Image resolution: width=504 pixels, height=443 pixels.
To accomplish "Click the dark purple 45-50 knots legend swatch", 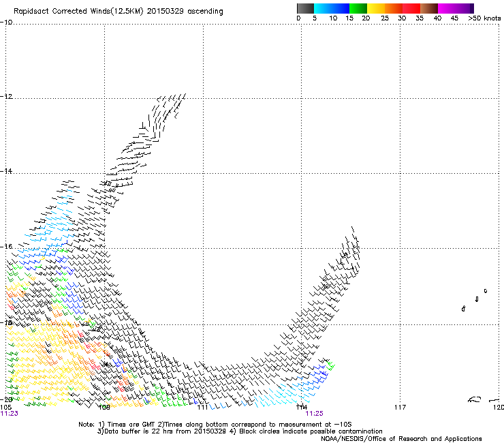I will tap(464, 8).
